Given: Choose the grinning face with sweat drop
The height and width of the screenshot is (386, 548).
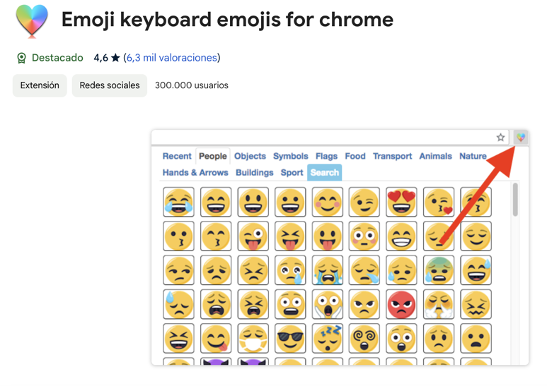Looking at the screenshot, I should (x=476, y=270).
